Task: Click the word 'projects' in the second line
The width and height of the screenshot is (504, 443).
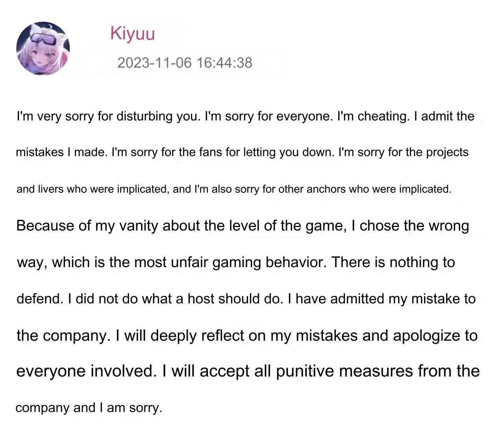Action: 447,153
